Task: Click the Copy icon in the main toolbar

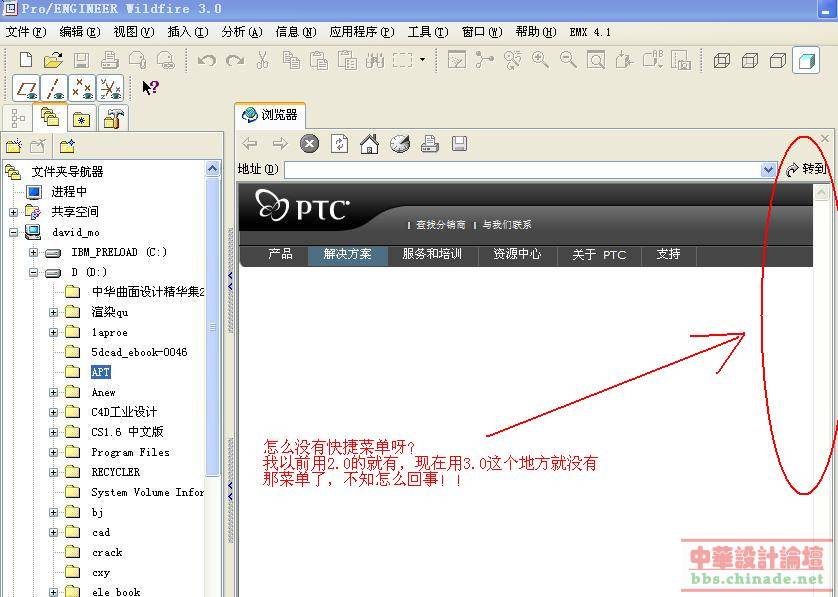Action: (291, 60)
